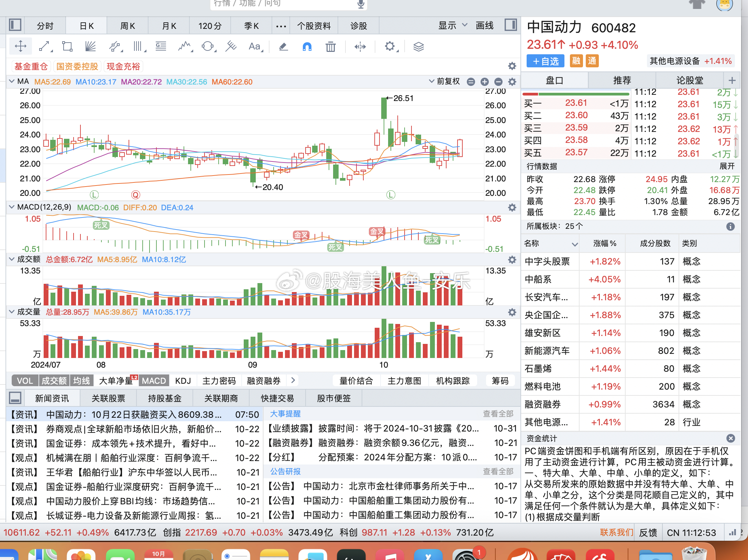The image size is (748, 560).
Task: Show more indicator tabs with arrow
Action: 293,380
